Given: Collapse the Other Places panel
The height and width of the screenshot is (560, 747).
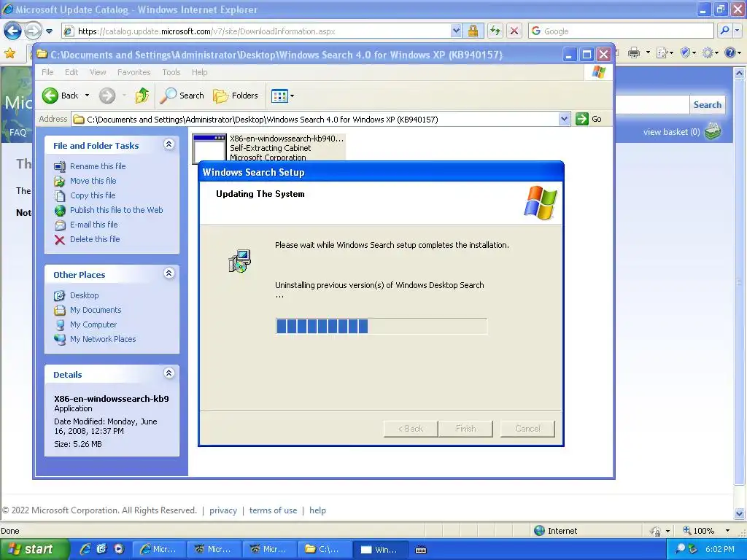Looking at the screenshot, I should coord(169,273).
